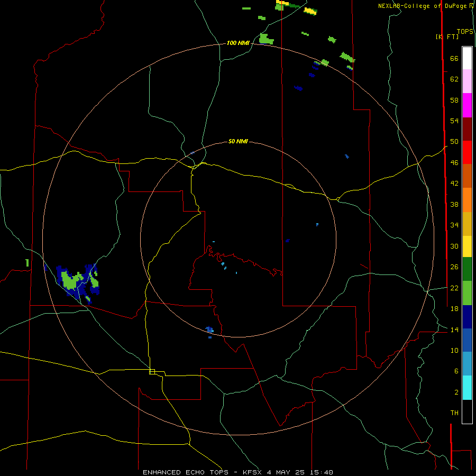Click the gold legend swatch
Screen dimensions: 476x476
(467, 224)
